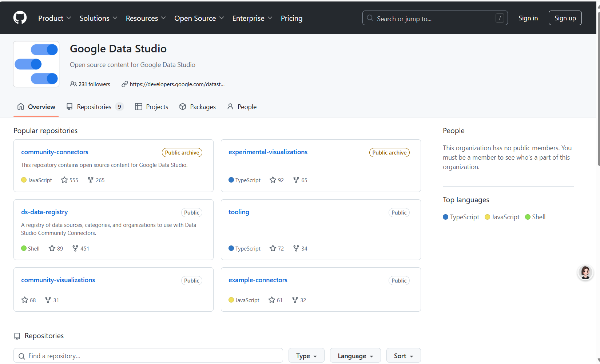600x364 pixels.
Task: Open the GitHub home logo
Action: (20, 18)
